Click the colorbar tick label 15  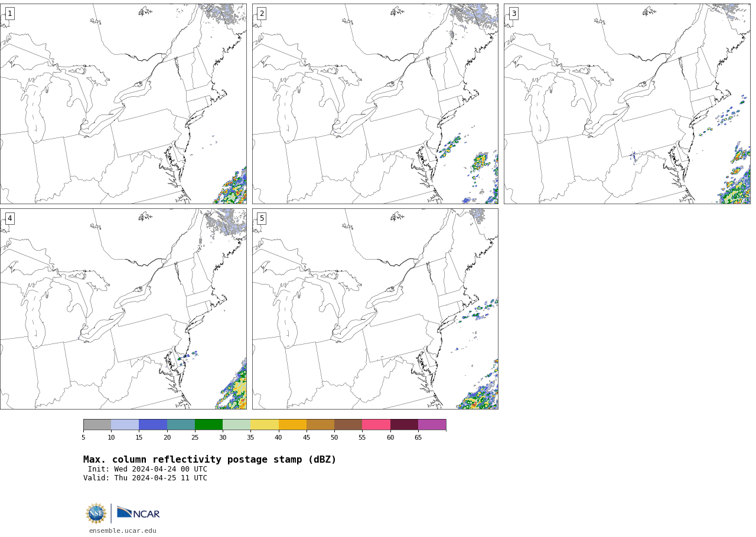tap(139, 437)
